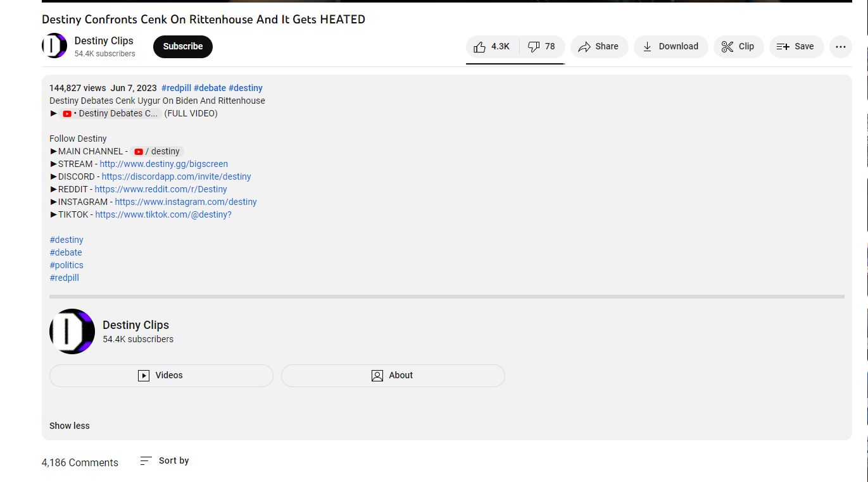Select the #politics hashtag

(66, 265)
